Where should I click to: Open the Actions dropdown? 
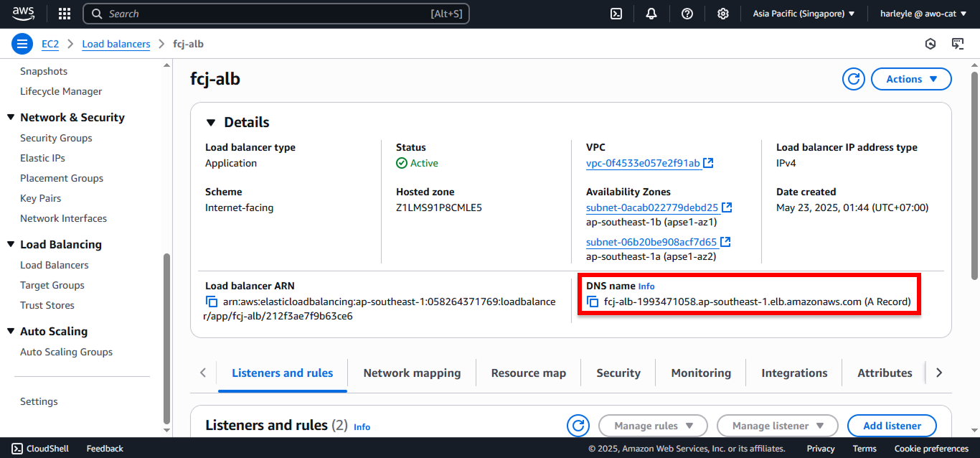coord(911,79)
